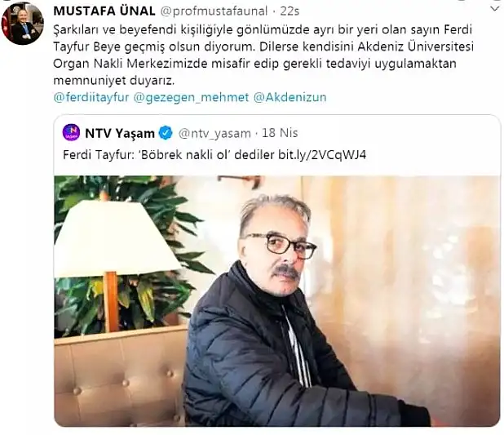Click the main tweet body text
Screen dimensions: 504x435
pos(263,55)
